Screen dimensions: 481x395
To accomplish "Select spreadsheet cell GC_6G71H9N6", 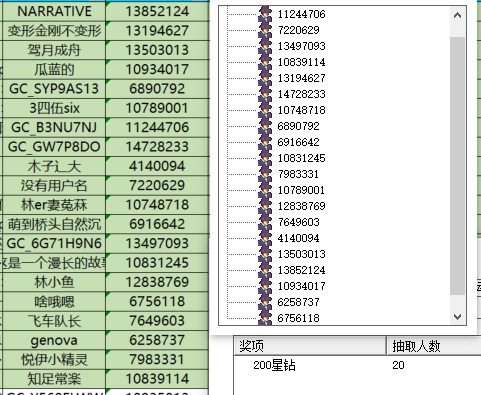I will (54, 243).
